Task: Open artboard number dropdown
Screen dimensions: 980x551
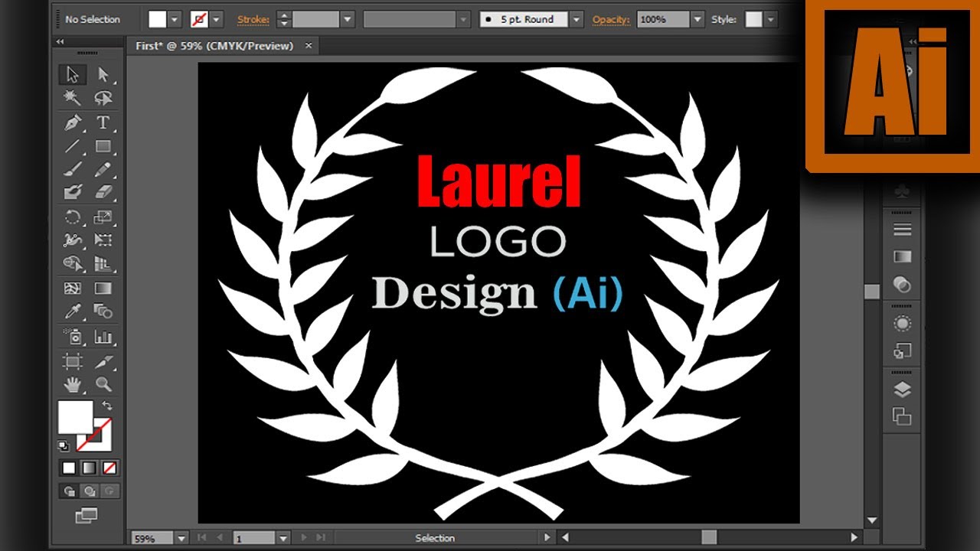Action: (x=283, y=538)
